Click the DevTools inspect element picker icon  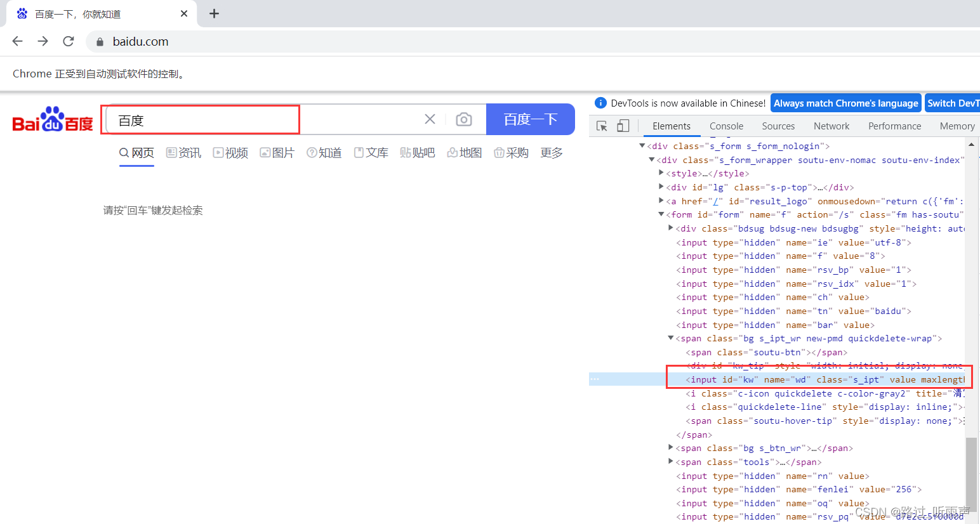[x=602, y=126]
